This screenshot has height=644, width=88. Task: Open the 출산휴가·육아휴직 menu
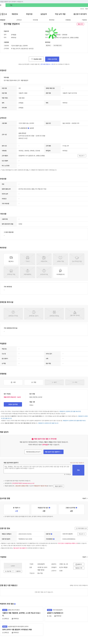(x=80, y=14)
